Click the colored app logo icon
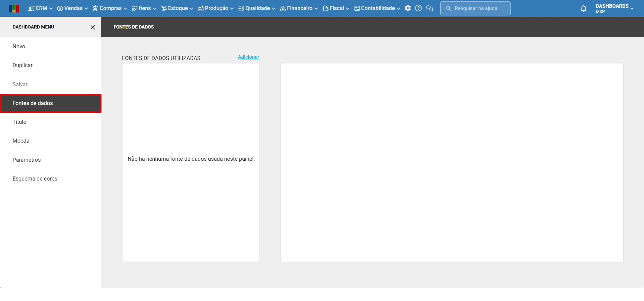 (14, 8)
